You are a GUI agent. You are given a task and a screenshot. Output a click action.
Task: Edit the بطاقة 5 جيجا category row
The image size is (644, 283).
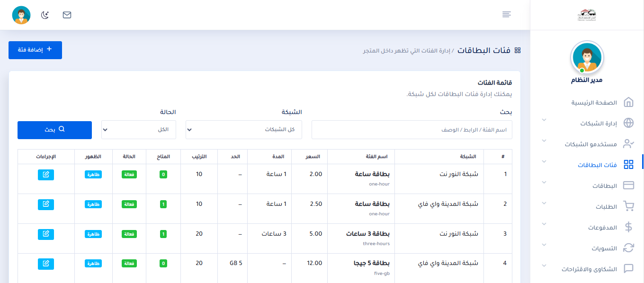46,264
